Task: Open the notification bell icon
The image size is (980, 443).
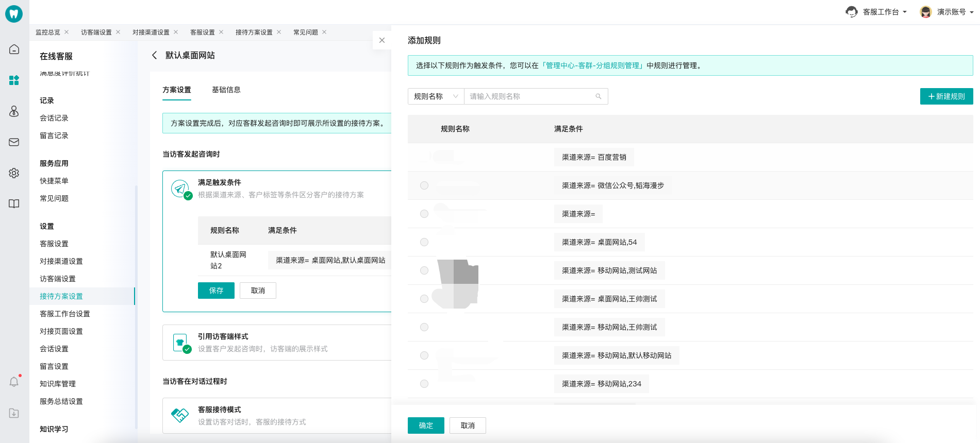Action: (14, 382)
